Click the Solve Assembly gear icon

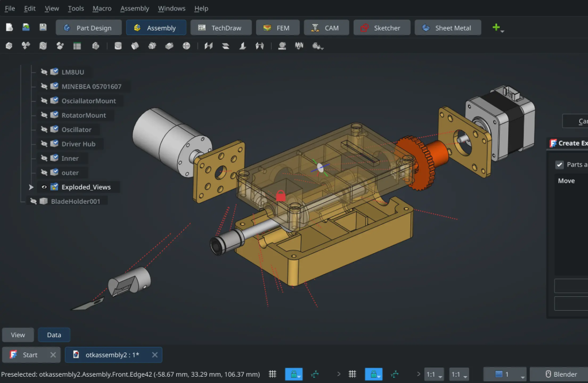point(42,46)
